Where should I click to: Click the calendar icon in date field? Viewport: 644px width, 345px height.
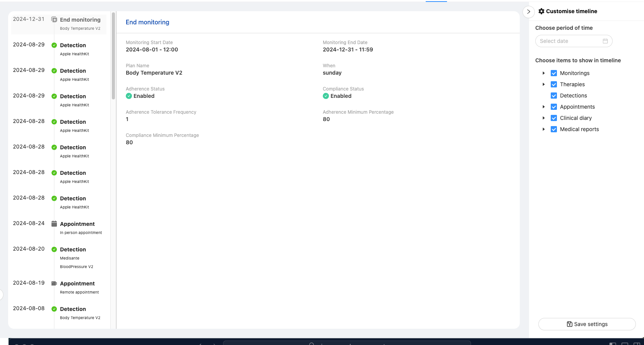tap(605, 41)
